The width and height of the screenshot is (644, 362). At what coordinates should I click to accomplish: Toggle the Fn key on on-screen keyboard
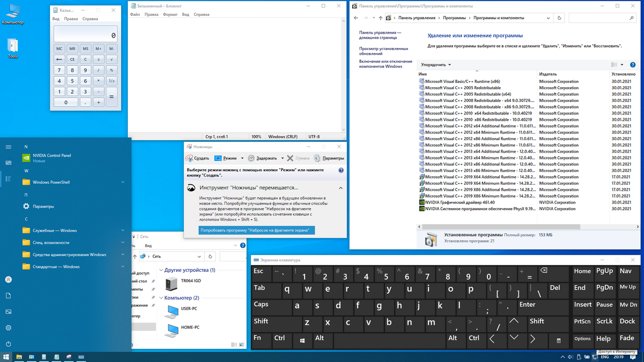(x=262, y=340)
